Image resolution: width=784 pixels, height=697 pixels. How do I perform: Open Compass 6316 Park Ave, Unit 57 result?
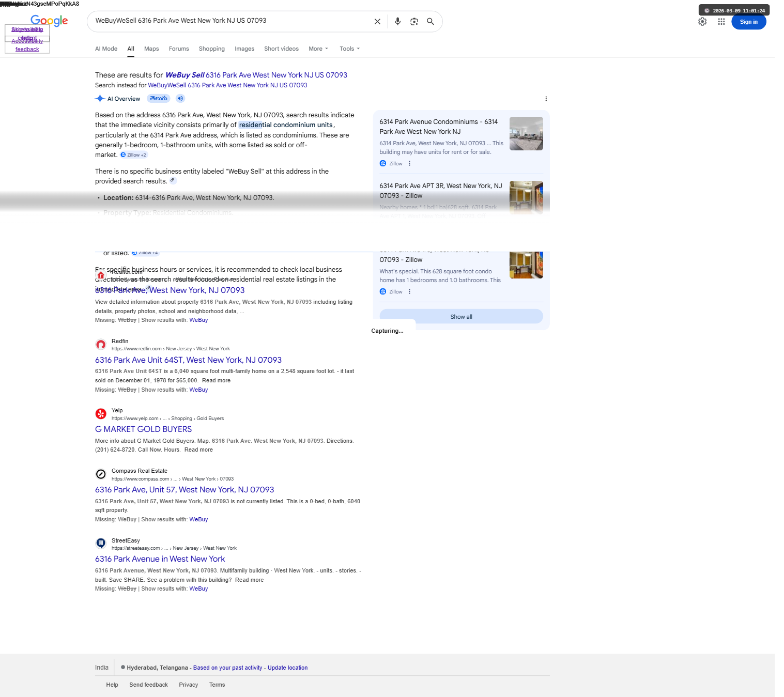click(185, 490)
